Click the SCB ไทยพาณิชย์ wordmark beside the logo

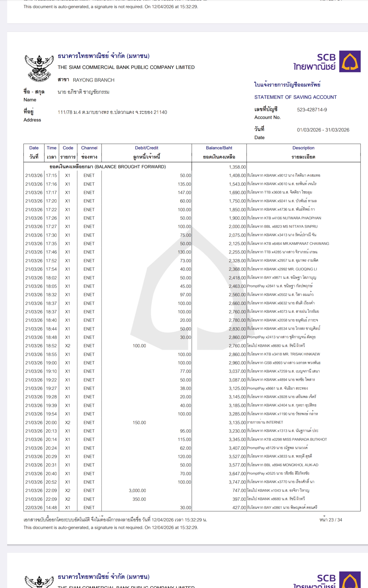314,62
